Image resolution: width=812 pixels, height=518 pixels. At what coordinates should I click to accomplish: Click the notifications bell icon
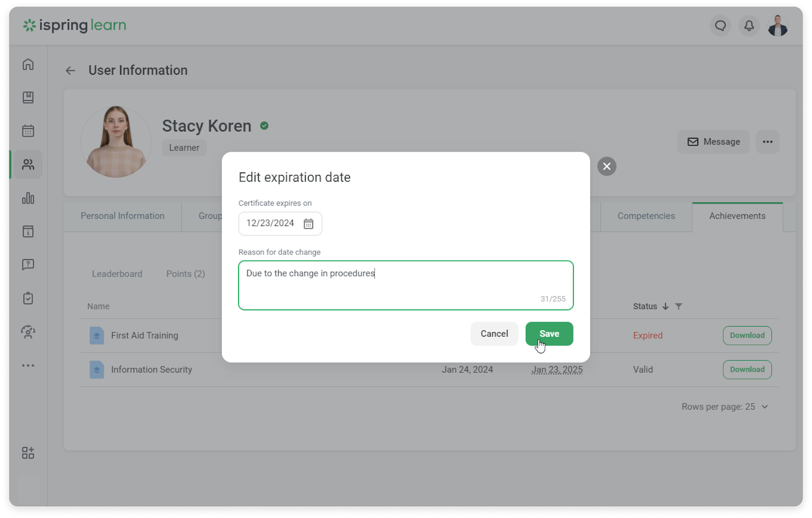pos(749,25)
